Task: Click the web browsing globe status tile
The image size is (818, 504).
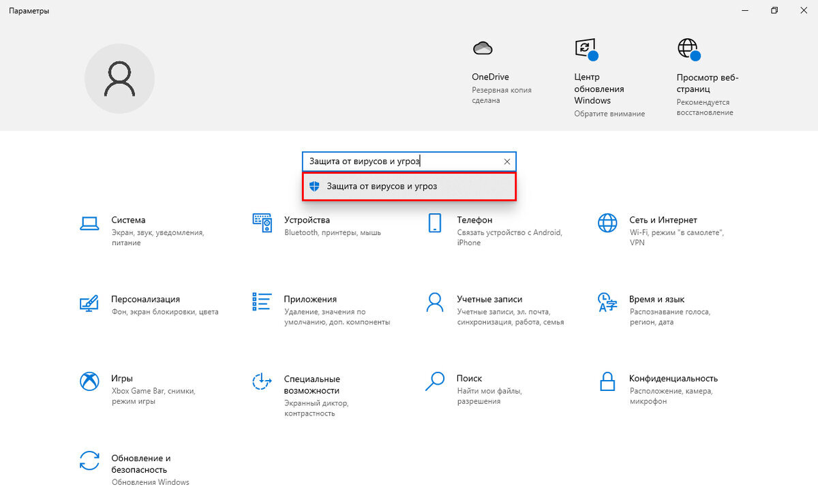Action: pos(688,49)
